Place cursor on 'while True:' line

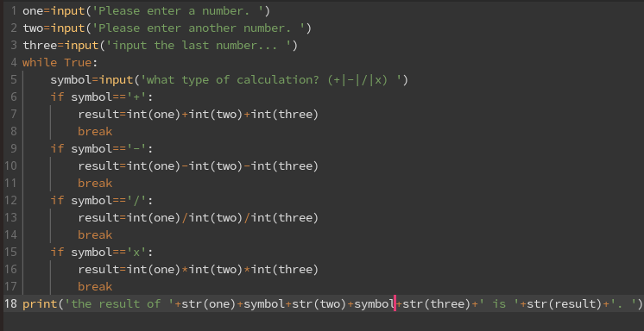point(60,63)
